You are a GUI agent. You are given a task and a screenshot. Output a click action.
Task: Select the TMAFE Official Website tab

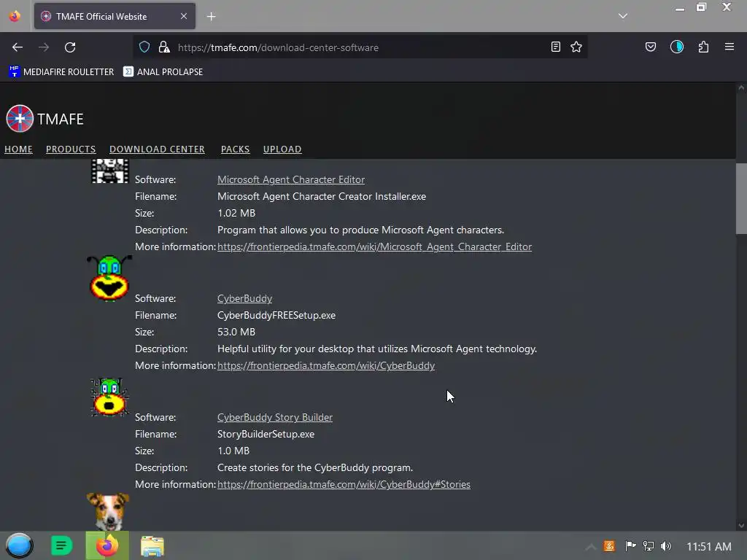pyautogui.click(x=115, y=16)
